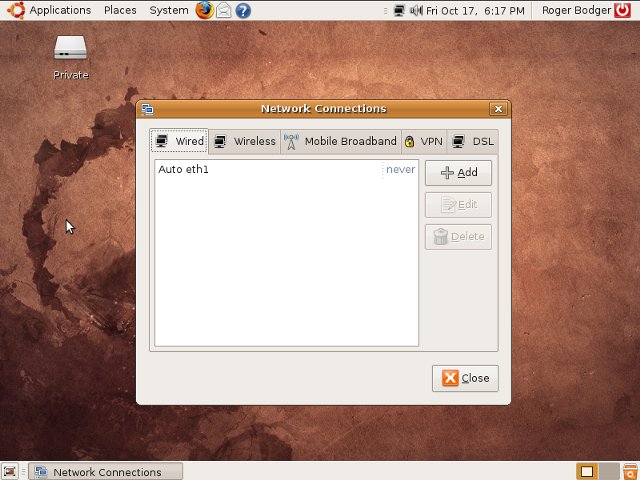The height and width of the screenshot is (480, 640).
Task: Switch to the Mobile Broadband tab
Action: [x=341, y=142]
